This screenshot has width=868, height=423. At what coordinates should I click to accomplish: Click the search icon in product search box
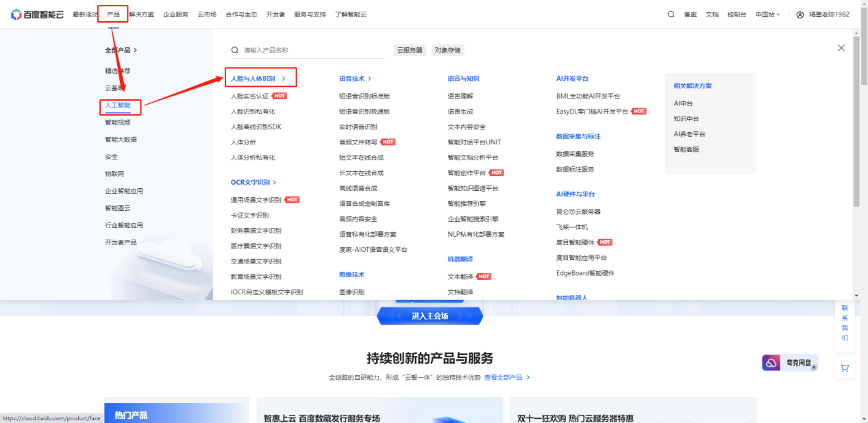(235, 50)
